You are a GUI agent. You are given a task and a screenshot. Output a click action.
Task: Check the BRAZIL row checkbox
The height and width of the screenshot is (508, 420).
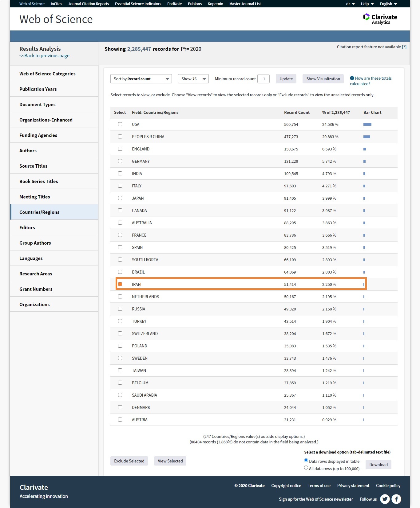[120, 272]
